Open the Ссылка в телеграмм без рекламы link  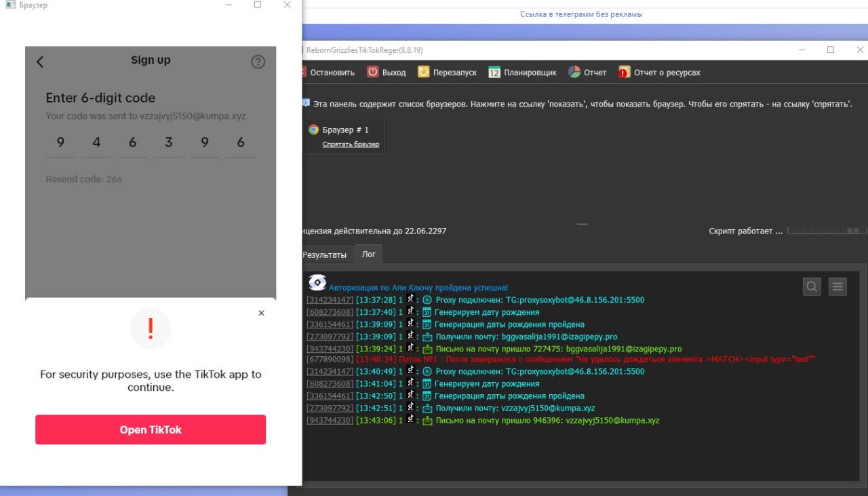coord(581,14)
